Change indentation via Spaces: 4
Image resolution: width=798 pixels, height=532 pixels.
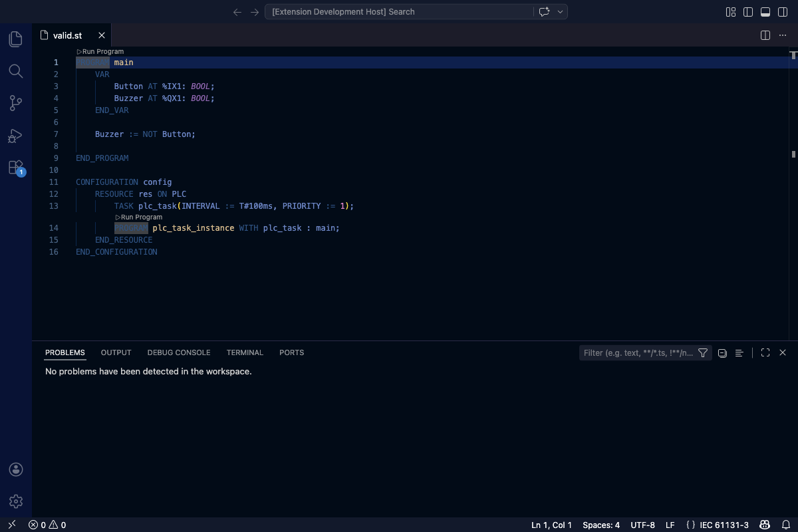point(601,525)
